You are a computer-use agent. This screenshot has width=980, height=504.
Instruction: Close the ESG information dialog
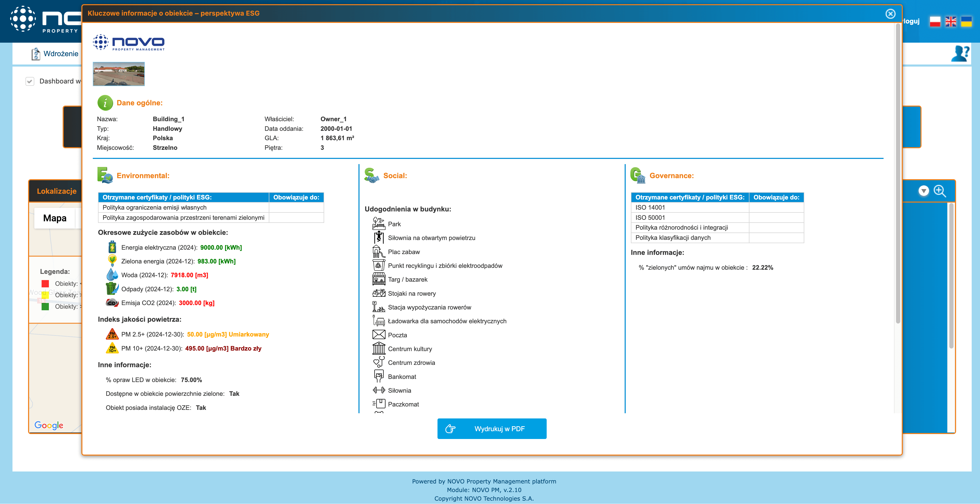pos(890,14)
